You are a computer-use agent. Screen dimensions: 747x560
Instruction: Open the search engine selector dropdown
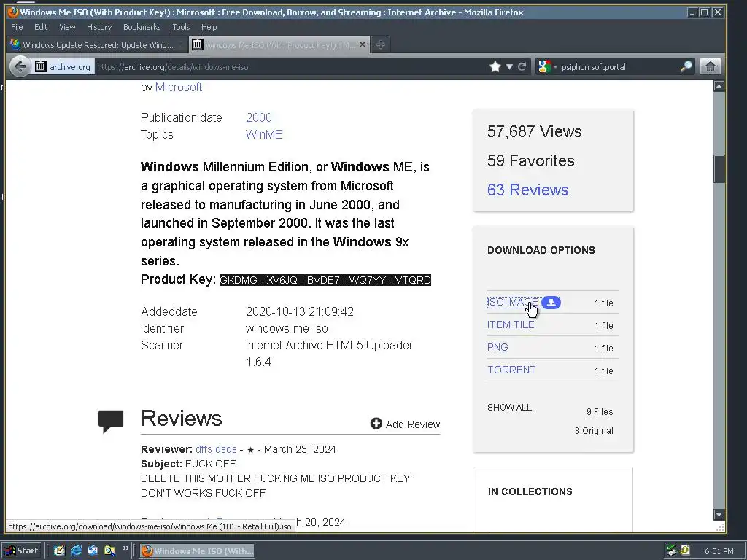[x=547, y=66]
